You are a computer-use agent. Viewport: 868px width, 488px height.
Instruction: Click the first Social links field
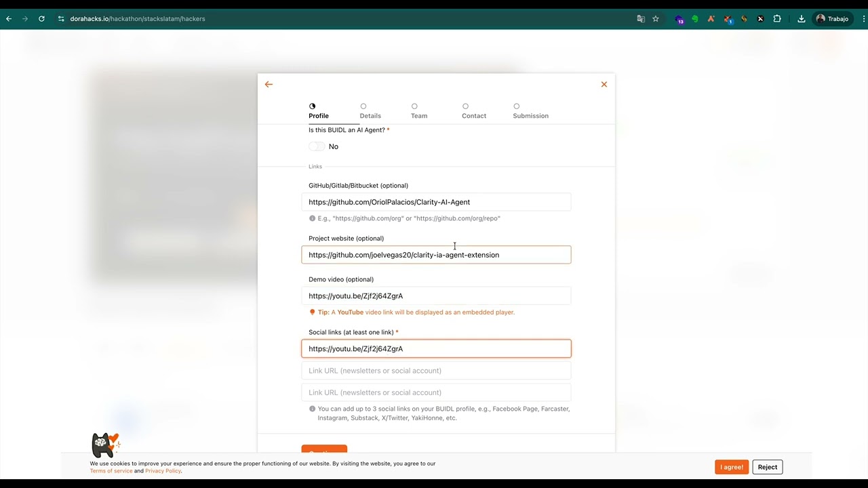[x=436, y=348]
